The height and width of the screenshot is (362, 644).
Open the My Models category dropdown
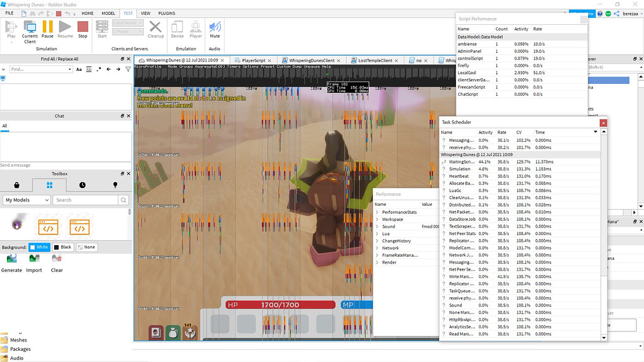[27, 200]
